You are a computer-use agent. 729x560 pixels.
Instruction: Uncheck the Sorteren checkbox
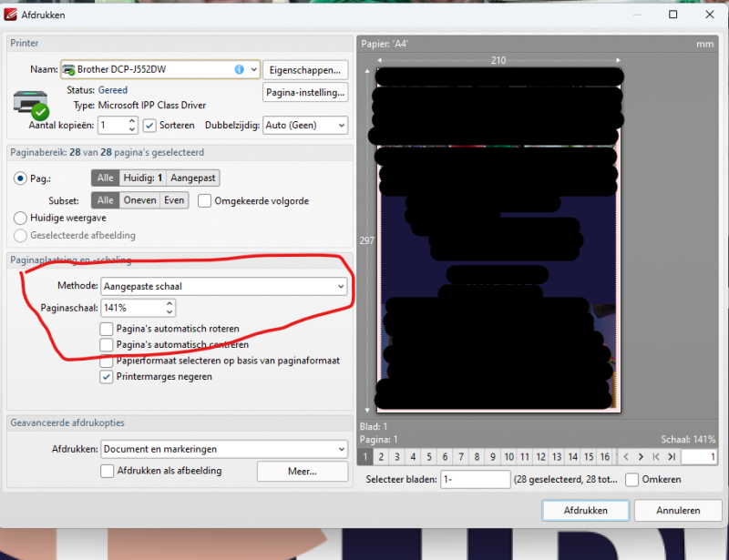click(150, 125)
